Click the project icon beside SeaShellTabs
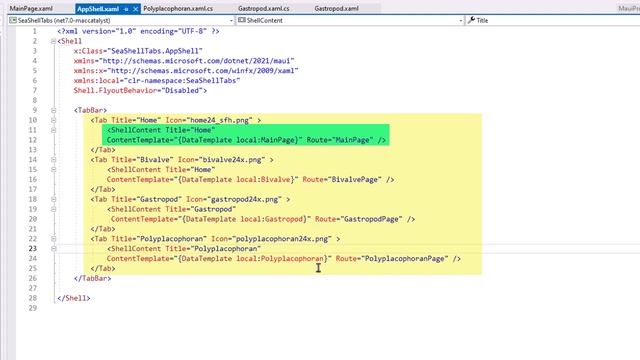Viewport: 640px width, 360px height. (x=13, y=20)
